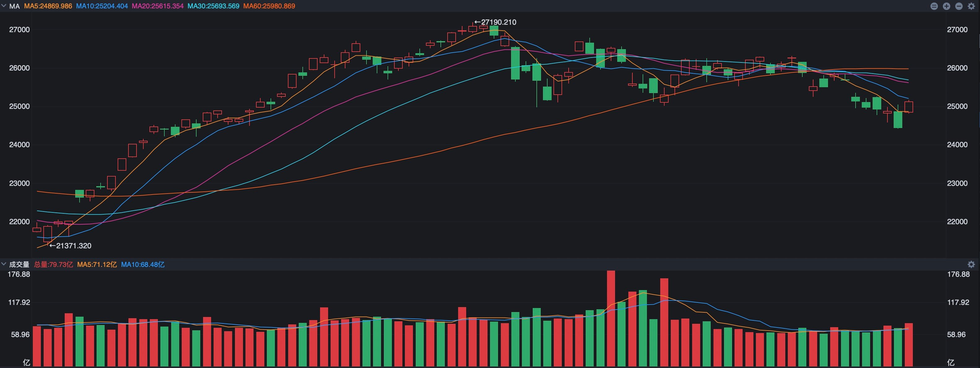Click the 21371.320 low price marker
The image size is (980, 368).
click(x=70, y=246)
